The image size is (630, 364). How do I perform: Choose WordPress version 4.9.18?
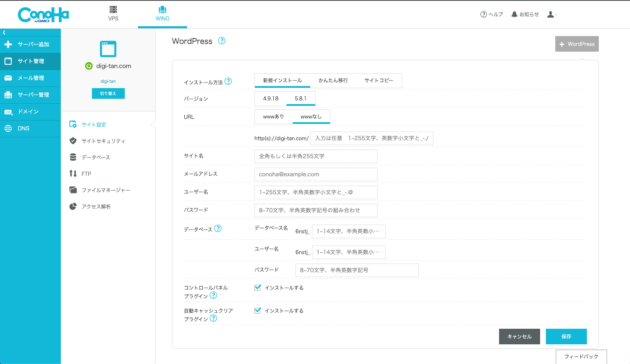pos(270,99)
